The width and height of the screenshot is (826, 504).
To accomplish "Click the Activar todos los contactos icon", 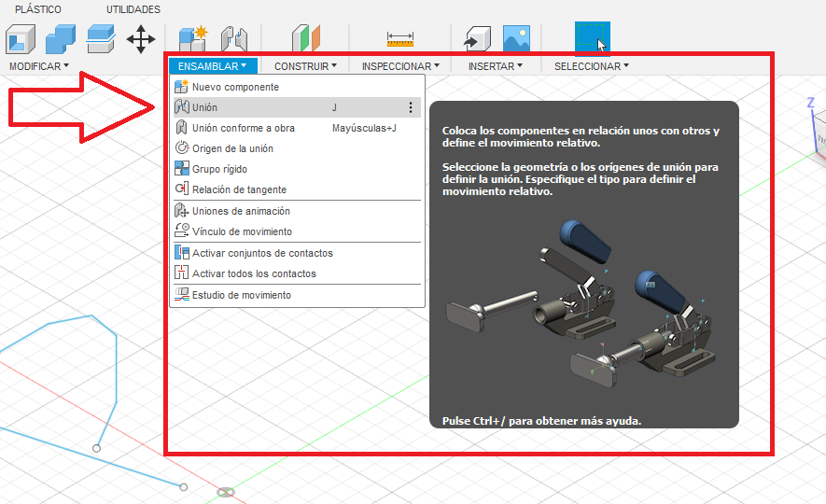I will (181, 273).
